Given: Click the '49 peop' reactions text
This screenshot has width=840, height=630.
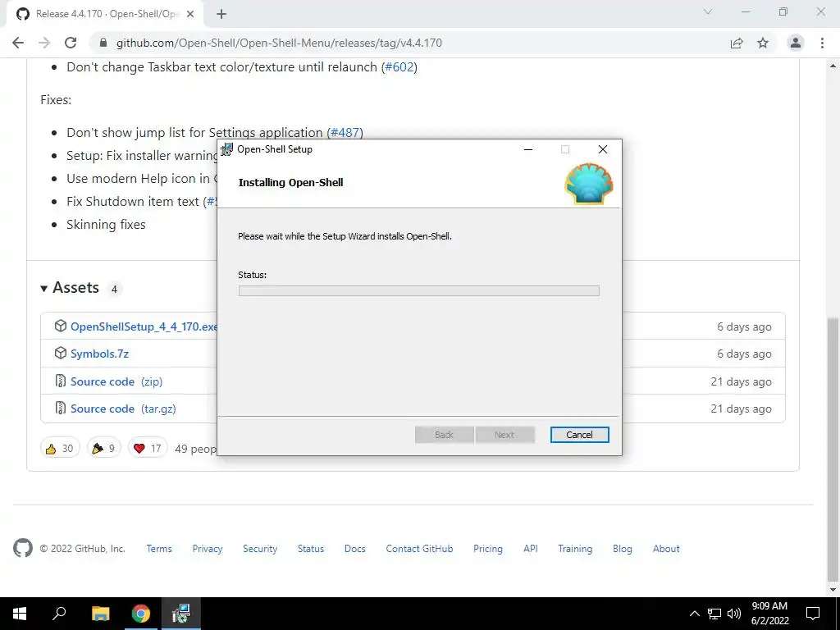Looking at the screenshot, I should pyautogui.click(x=195, y=449).
